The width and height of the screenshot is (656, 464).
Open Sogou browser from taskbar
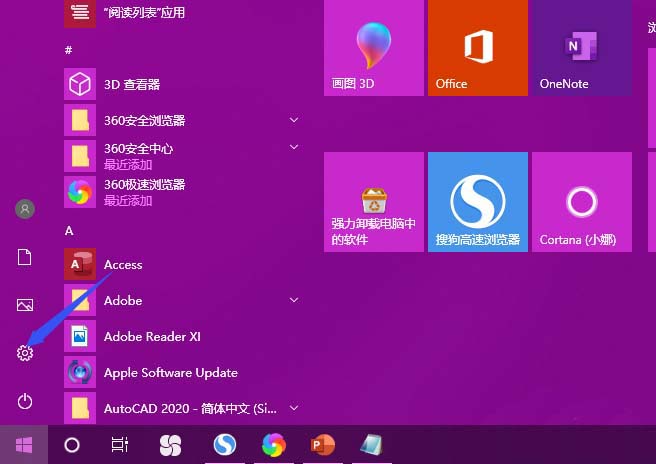pyautogui.click(x=225, y=444)
